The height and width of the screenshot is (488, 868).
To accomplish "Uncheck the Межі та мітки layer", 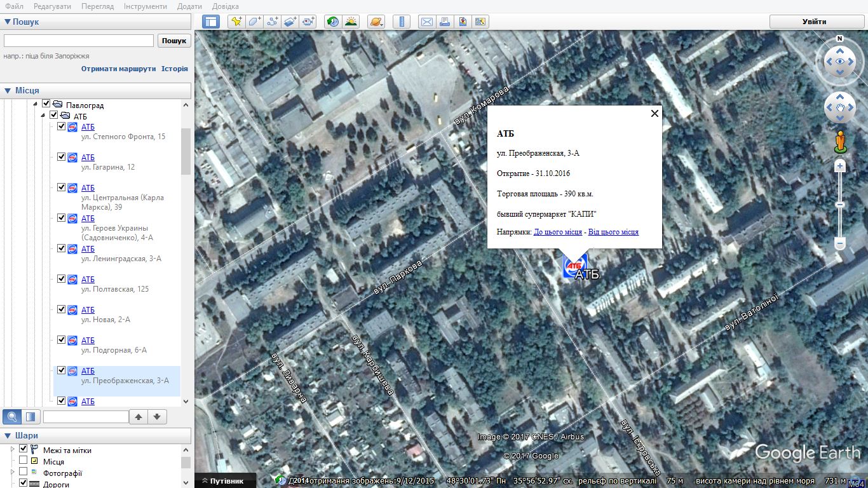I will [24, 449].
